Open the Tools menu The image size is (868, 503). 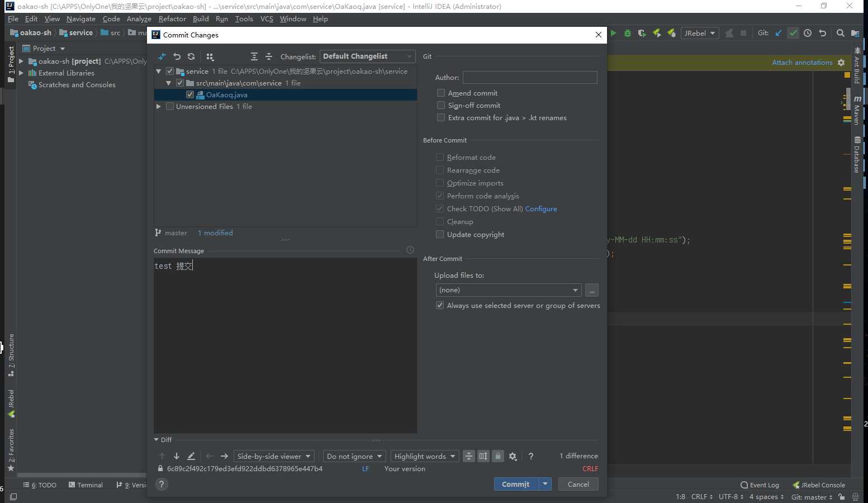244,19
